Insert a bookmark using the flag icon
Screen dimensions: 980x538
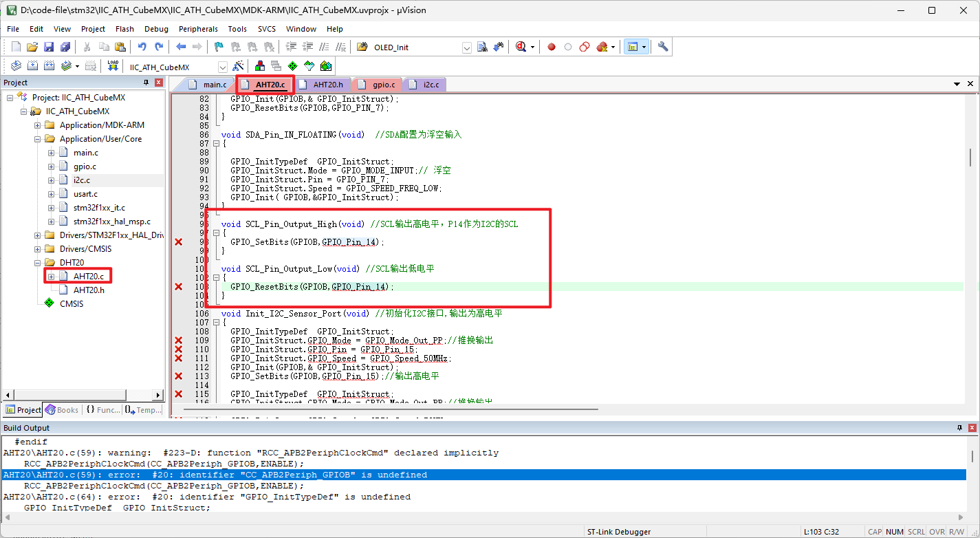coord(219,47)
